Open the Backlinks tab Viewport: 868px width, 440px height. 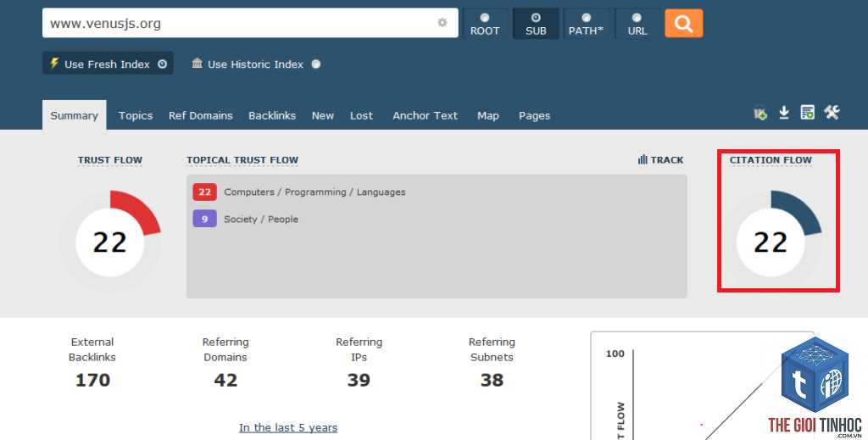point(272,115)
